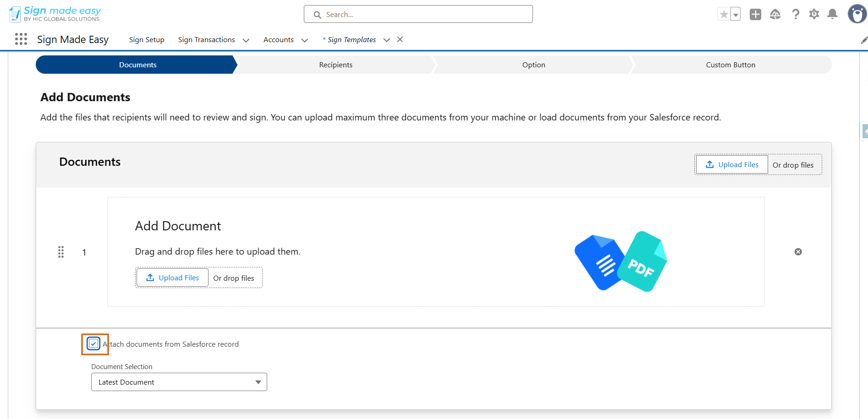The width and height of the screenshot is (868, 419).
Task: Remove document row 1 with X icon
Action: 798,252
